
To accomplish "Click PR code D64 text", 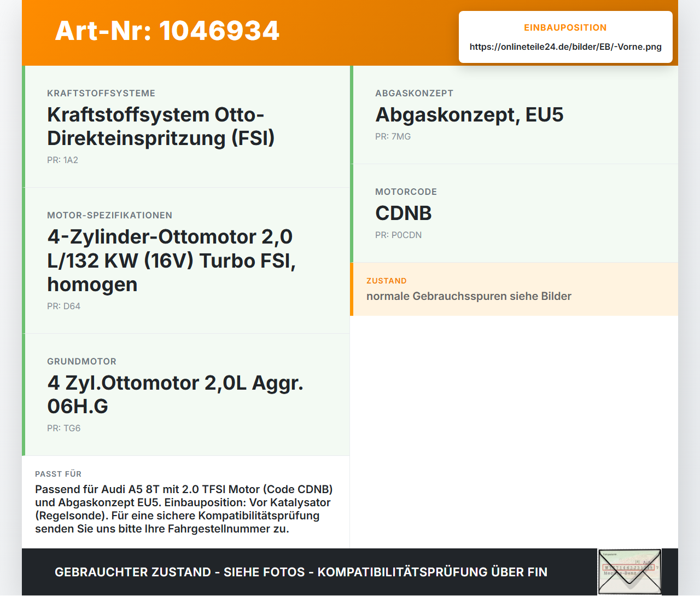I will pyautogui.click(x=63, y=306).
